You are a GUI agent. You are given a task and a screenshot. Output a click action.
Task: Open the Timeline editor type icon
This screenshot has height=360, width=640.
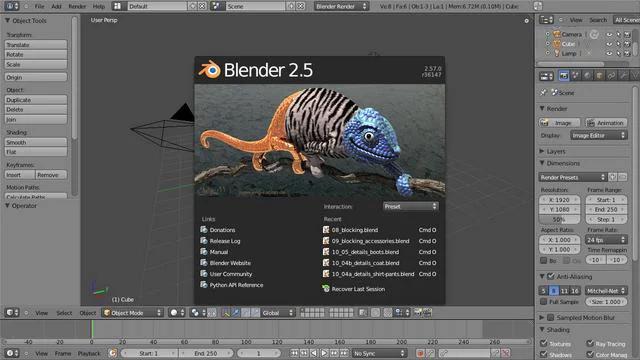pos(11,353)
